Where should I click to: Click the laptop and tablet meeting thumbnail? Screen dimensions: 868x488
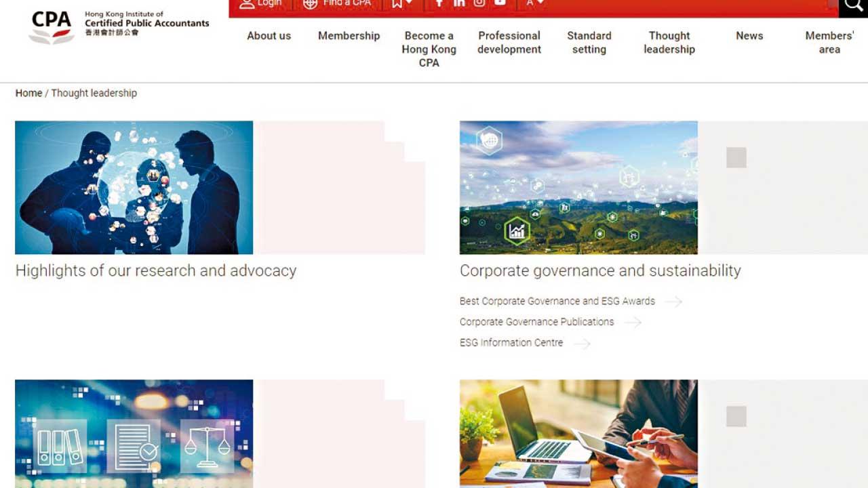(x=578, y=434)
